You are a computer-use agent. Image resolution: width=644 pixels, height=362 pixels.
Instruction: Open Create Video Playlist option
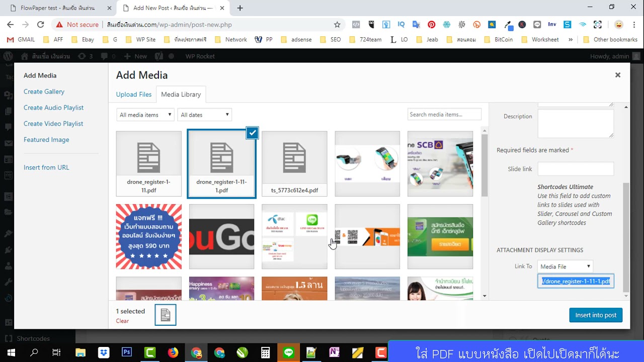coord(53,124)
